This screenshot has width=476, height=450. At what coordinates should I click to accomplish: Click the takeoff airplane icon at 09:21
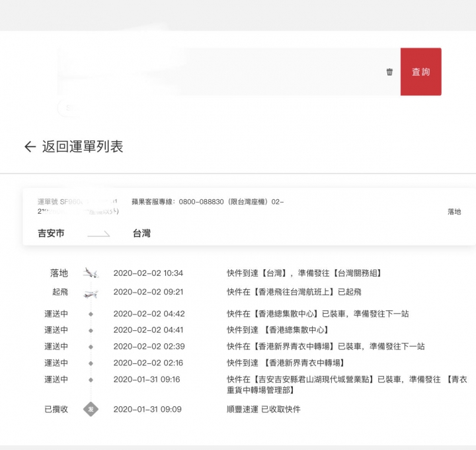(x=91, y=294)
